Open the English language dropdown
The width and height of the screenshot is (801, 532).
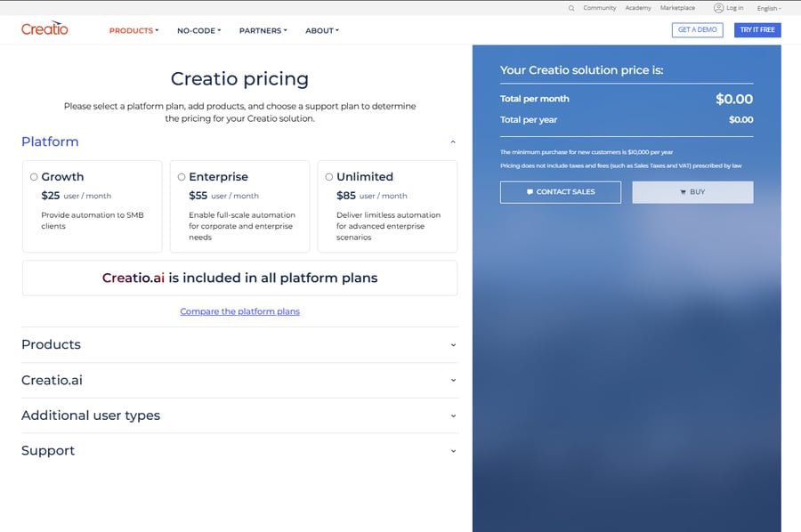click(x=769, y=9)
